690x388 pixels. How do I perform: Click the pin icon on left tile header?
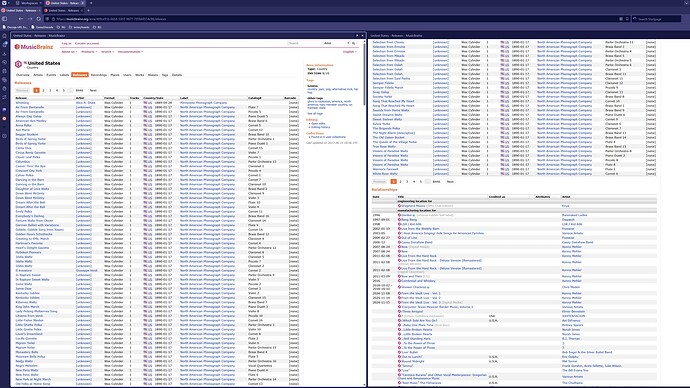point(357,35)
